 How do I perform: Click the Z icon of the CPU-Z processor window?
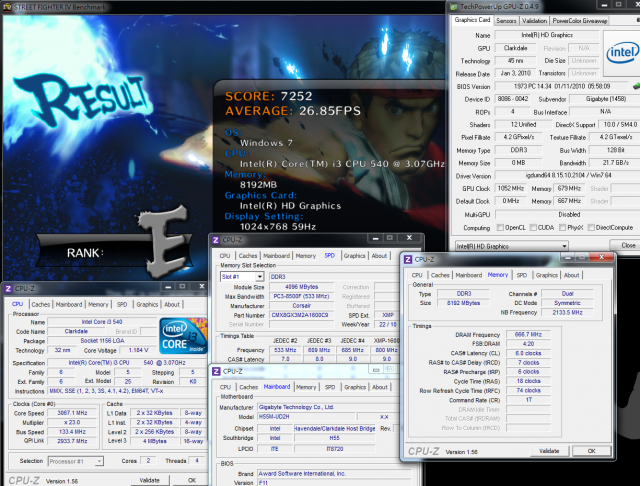point(9,289)
